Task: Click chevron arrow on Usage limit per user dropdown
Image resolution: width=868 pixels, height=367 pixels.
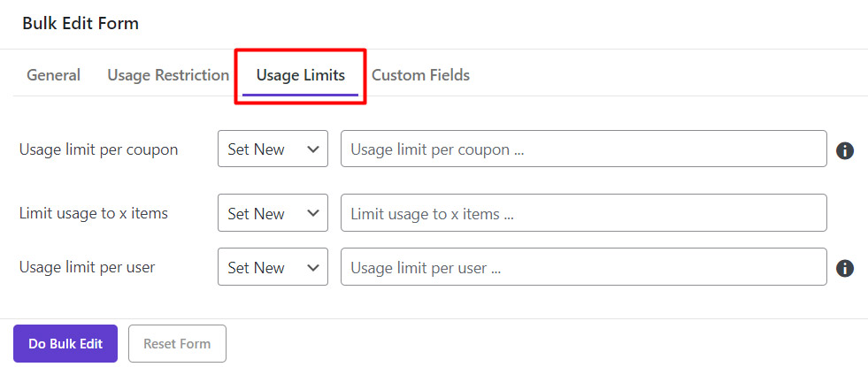Action: click(x=311, y=267)
